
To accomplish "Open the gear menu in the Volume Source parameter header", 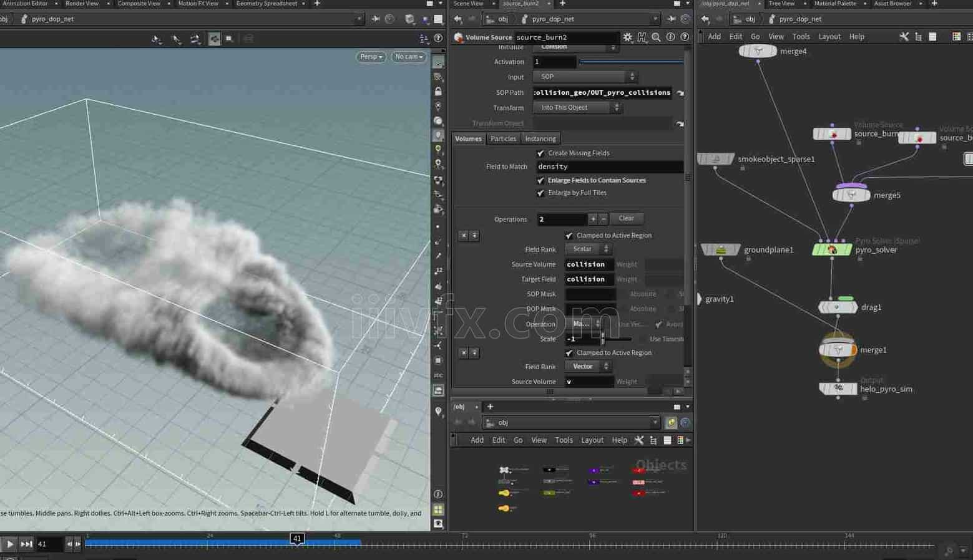I will (x=627, y=37).
